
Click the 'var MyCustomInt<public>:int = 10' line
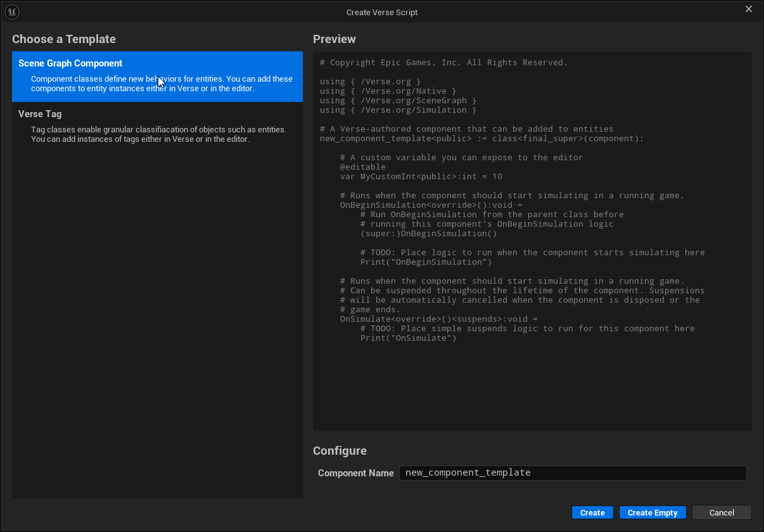click(x=421, y=177)
